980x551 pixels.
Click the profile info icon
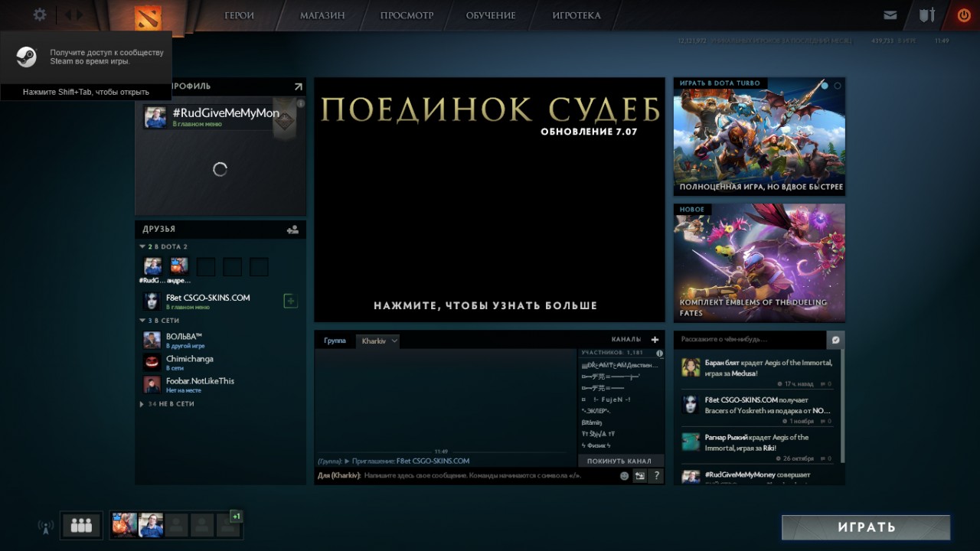301,103
